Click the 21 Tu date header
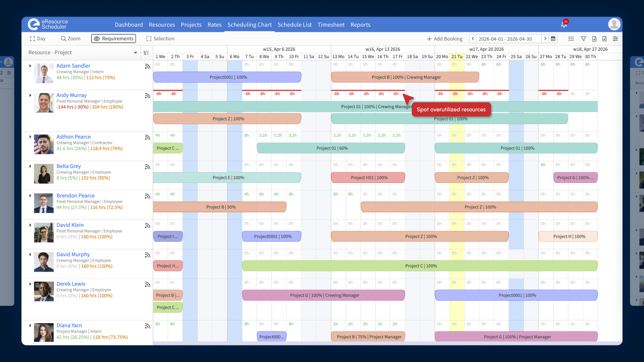 point(457,56)
